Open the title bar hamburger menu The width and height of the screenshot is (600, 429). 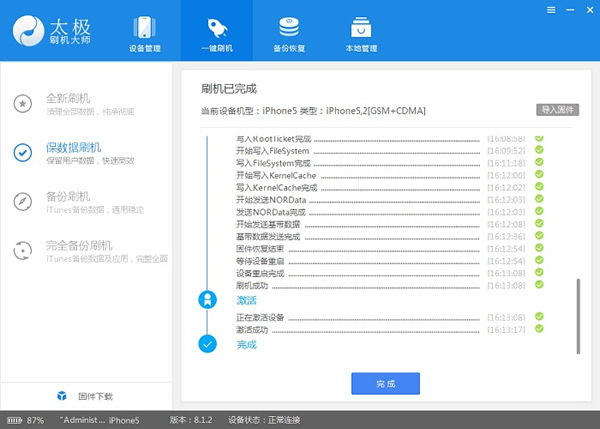tap(550, 8)
